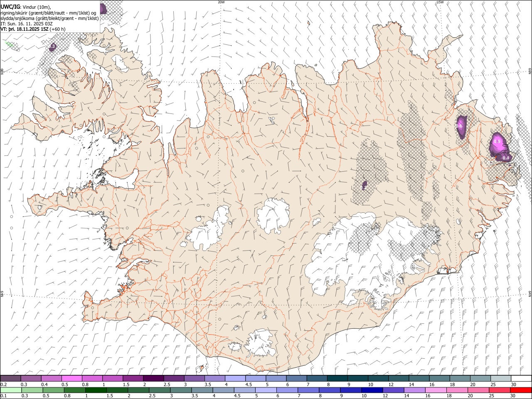The image size is (532, 399).
Task: Click the '0.4' precipitation value on the map
Action: [x=506, y=158]
